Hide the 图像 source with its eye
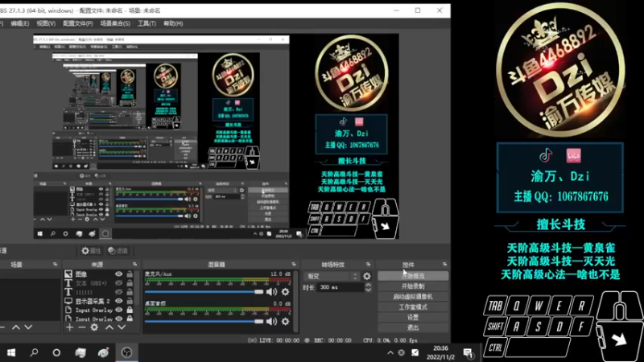 pyautogui.click(x=118, y=274)
